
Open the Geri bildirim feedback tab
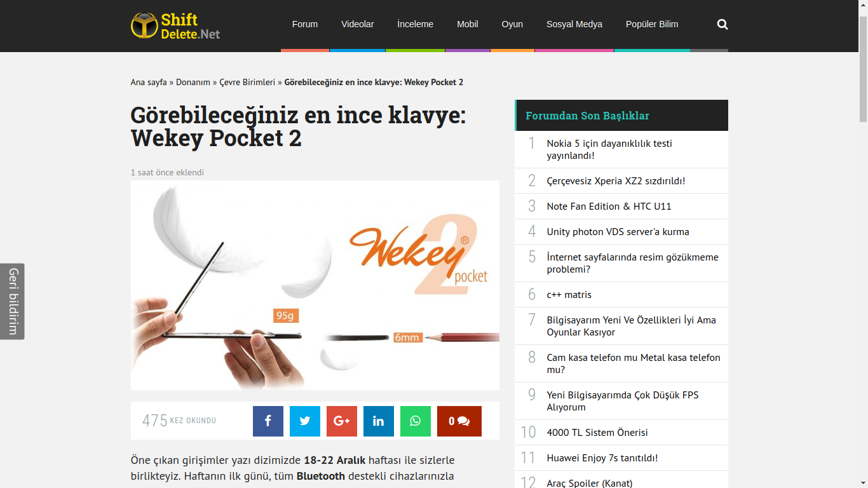(12, 301)
